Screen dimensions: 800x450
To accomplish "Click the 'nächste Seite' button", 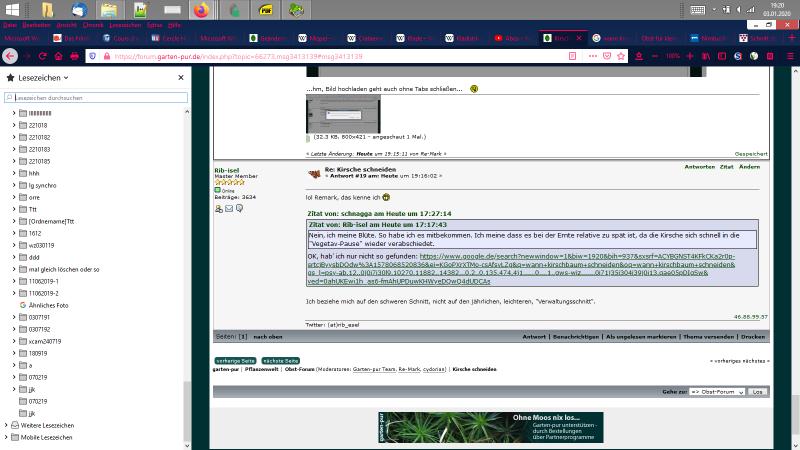I will pyautogui.click(x=281, y=360).
